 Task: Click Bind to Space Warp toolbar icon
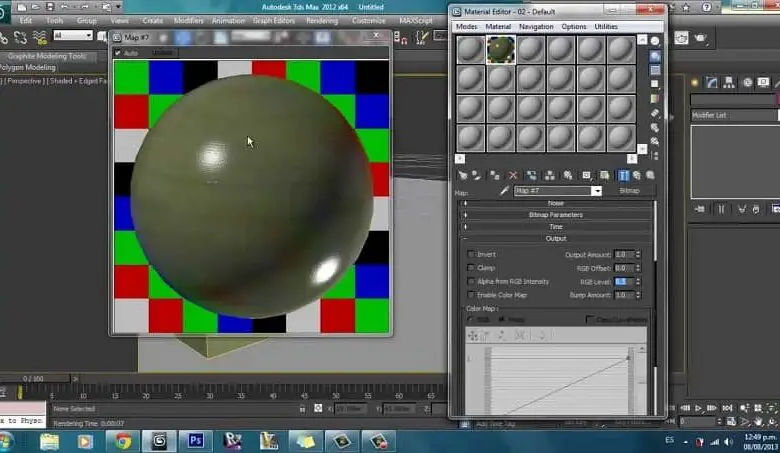click(40, 37)
